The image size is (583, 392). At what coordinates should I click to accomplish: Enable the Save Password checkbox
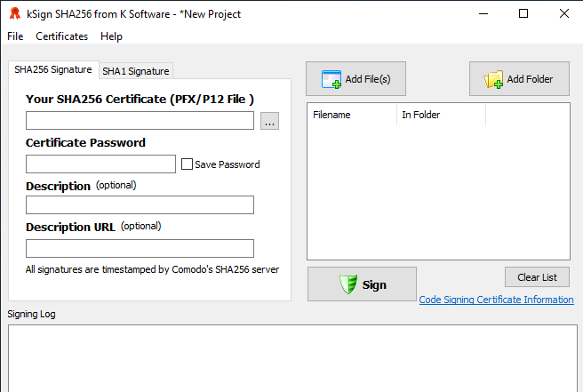point(187,164)
